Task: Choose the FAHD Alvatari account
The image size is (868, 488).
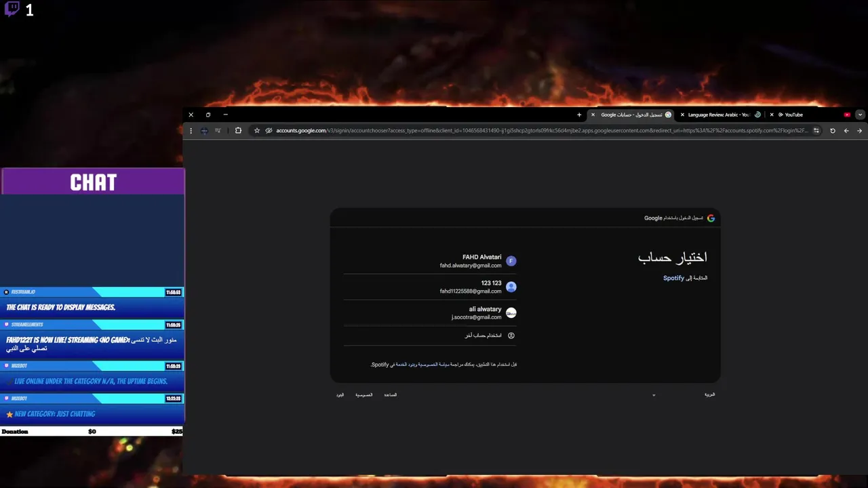Action: (430, 261)
